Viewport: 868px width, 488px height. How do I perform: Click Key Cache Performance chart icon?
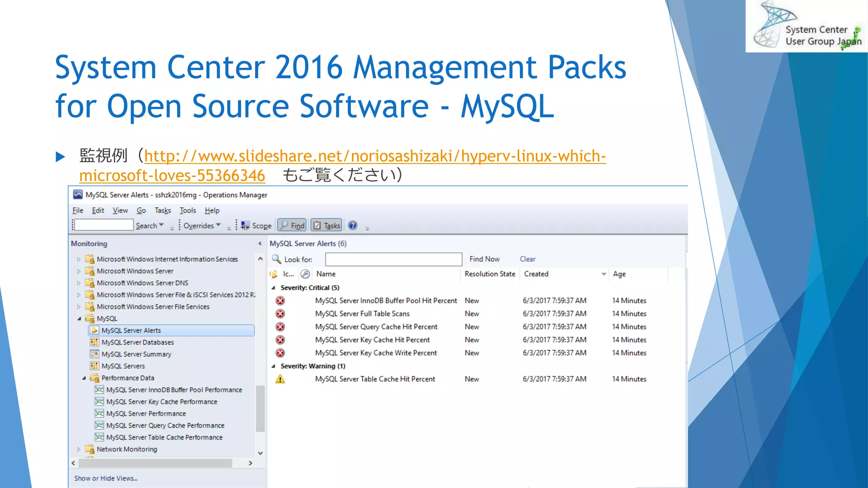coord(99,402)
